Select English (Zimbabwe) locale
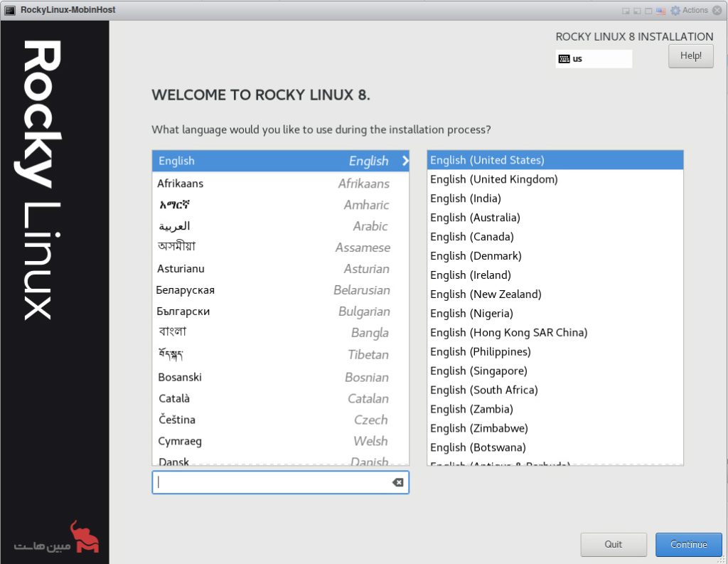Screen dimensions: 728x564 [x=555, y=428]
